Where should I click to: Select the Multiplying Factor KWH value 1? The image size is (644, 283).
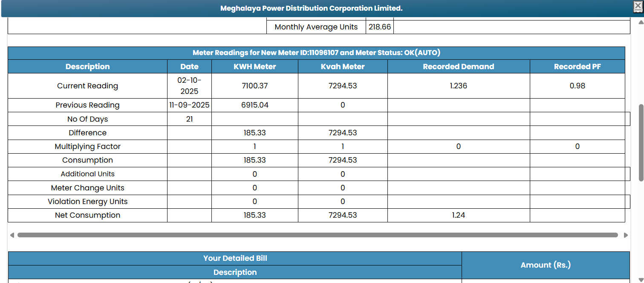255,146
